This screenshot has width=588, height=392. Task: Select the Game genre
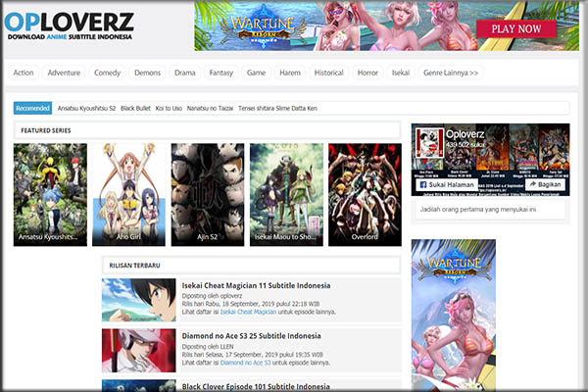coord(256,73)
